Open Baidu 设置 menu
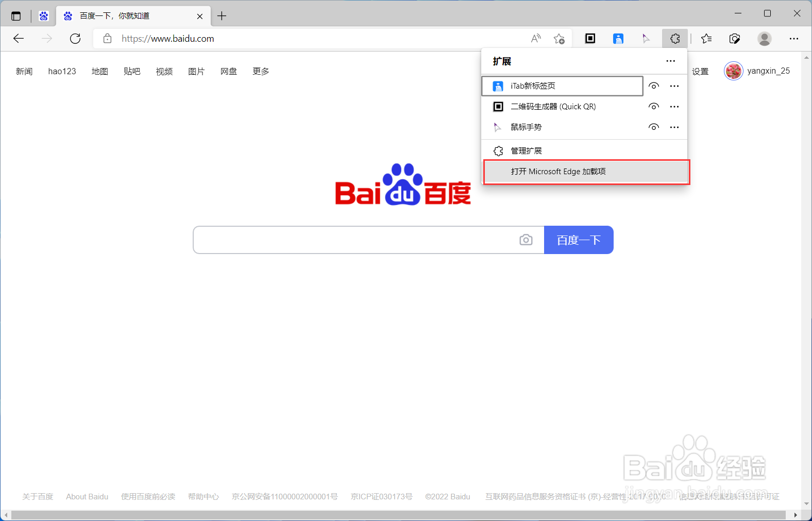This screenshot has height=521, width=812. 700,72
